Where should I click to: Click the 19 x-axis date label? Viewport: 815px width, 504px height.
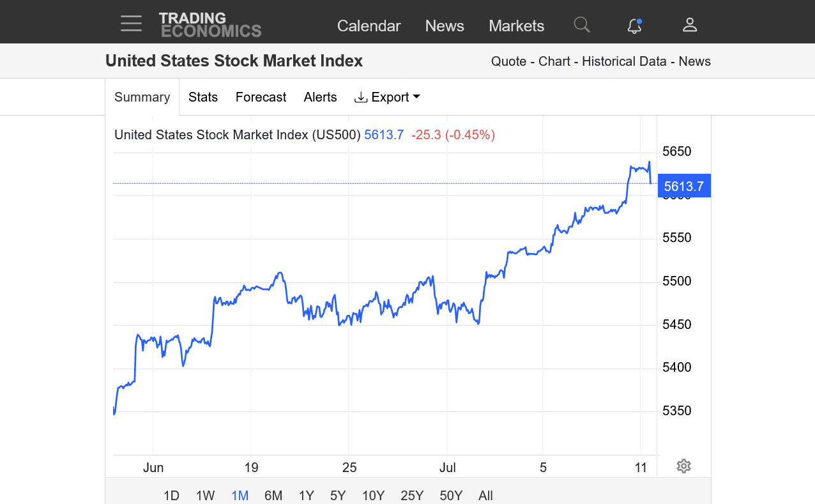[x=251, y=468]
